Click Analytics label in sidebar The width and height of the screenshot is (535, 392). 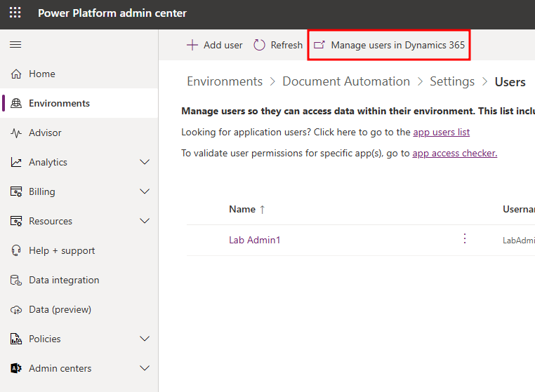[48, 162]
